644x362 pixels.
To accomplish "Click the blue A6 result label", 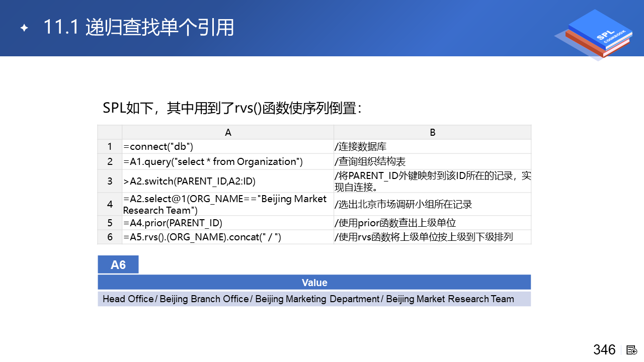I will (x=118, y=264).
